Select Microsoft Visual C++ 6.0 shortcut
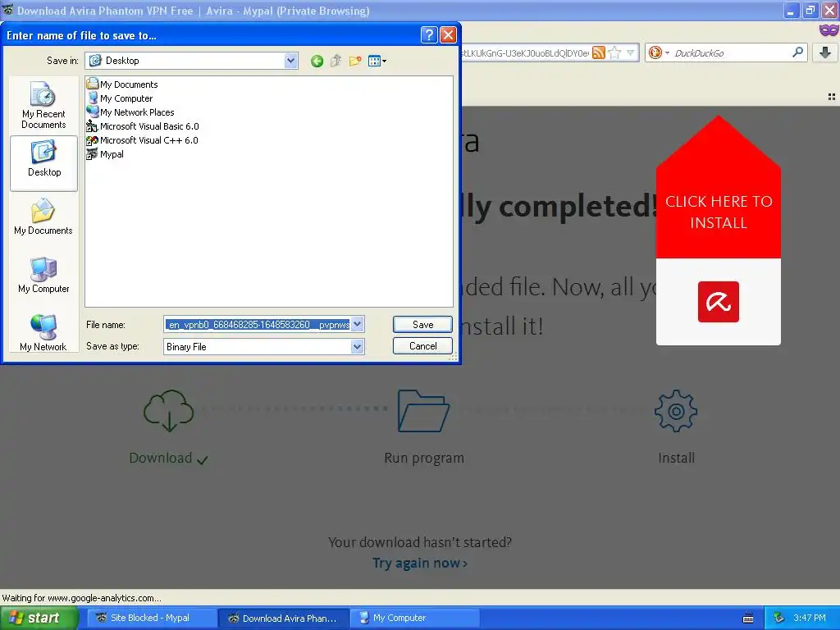Viewport: 840px width, 630px height. click(x=143, y=139)
